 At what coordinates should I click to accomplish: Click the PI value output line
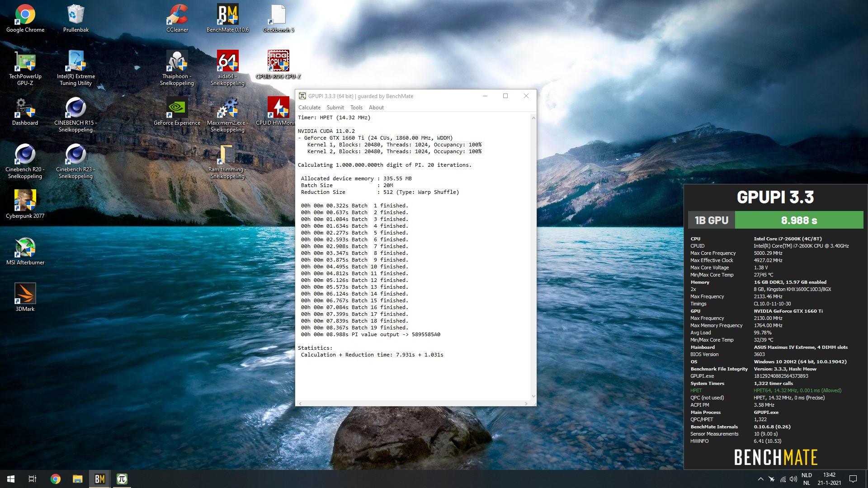(x=371, y=334)
